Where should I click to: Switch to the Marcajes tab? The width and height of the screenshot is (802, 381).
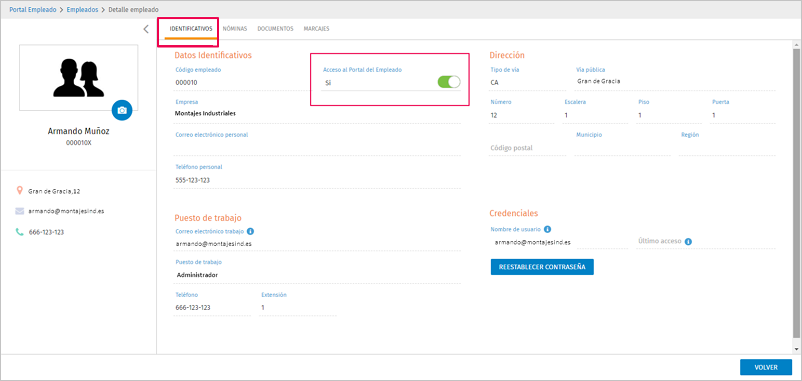pyautogui.click(x=316, y=29)
